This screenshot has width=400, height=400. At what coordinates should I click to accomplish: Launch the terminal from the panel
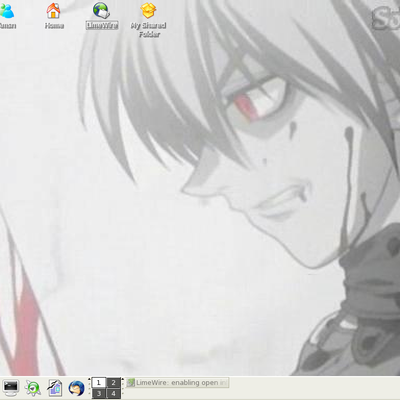(x=10, y=388)
